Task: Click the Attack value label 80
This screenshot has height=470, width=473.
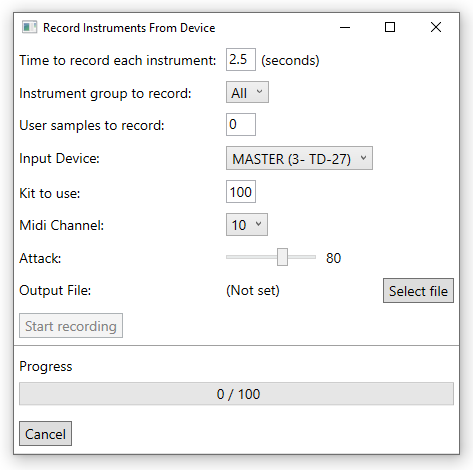Action: point(333,258)
